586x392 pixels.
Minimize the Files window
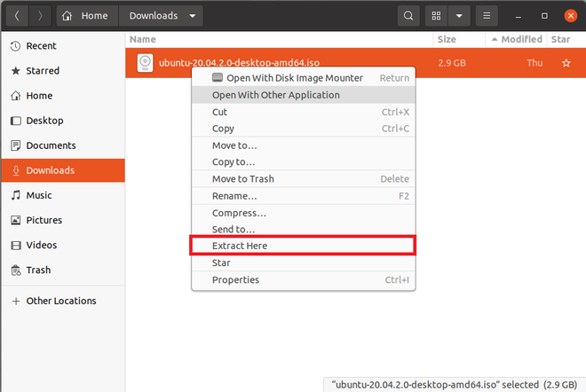pos(518,16)
